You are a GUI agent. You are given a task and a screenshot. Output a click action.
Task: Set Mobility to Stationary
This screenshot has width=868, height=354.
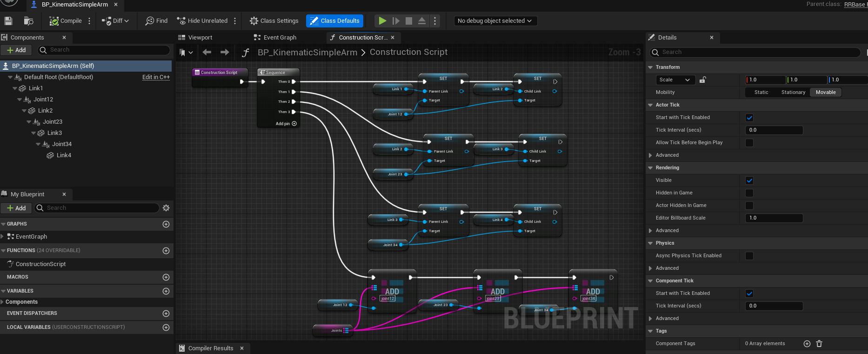click(x=793, y=93)
